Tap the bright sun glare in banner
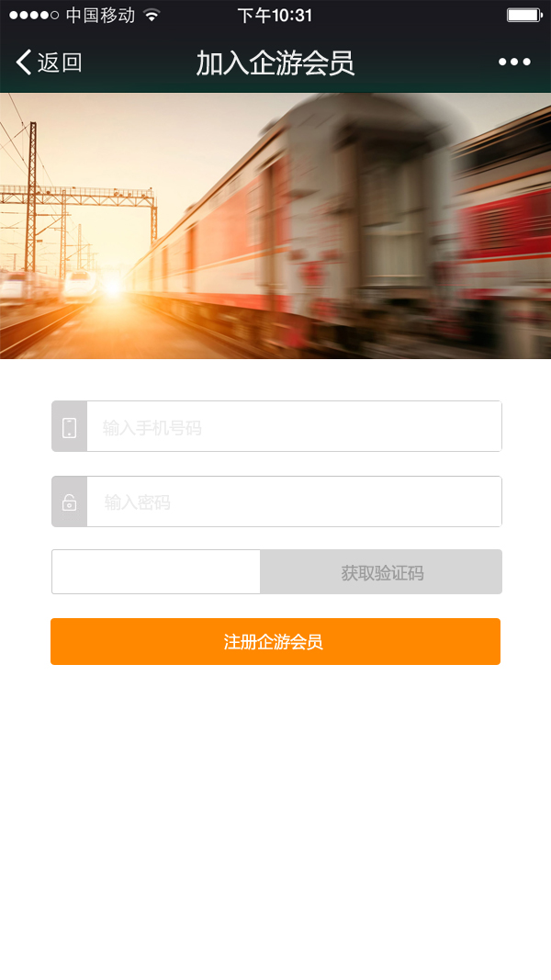The height and width of the screenshot is (980, 551). click(112, 287)
